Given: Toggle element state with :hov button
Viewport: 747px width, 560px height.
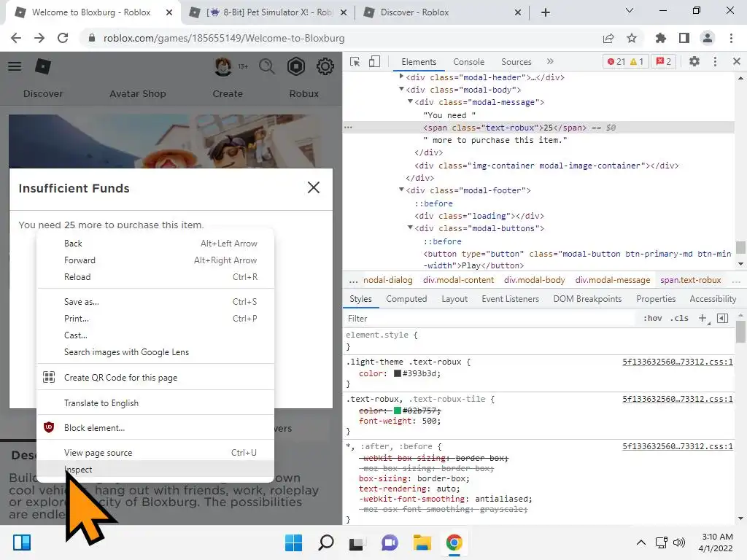Looking at the screenshot, I should [653, 318].
